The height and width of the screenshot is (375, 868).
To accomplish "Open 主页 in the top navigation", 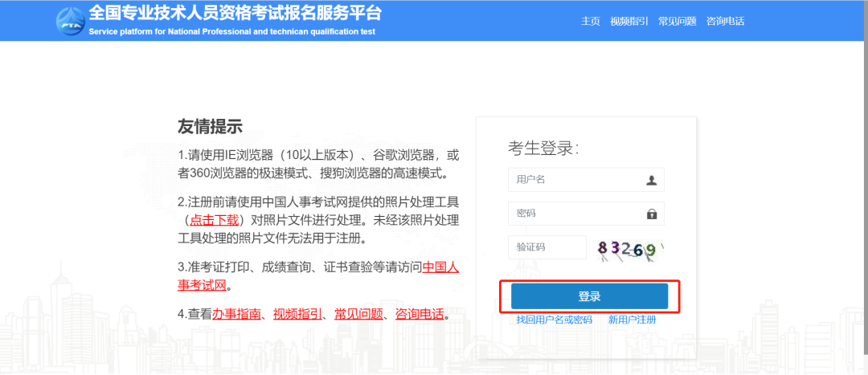I will point(591,22).
